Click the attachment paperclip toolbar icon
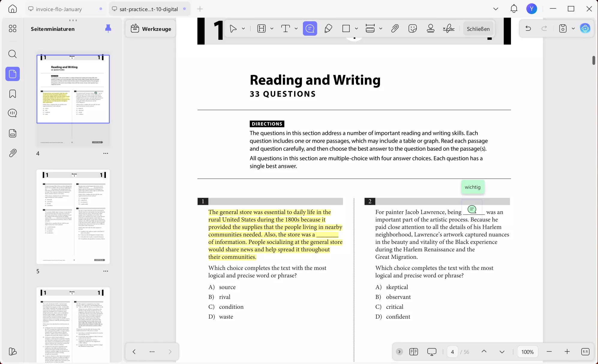 point(395,29)
